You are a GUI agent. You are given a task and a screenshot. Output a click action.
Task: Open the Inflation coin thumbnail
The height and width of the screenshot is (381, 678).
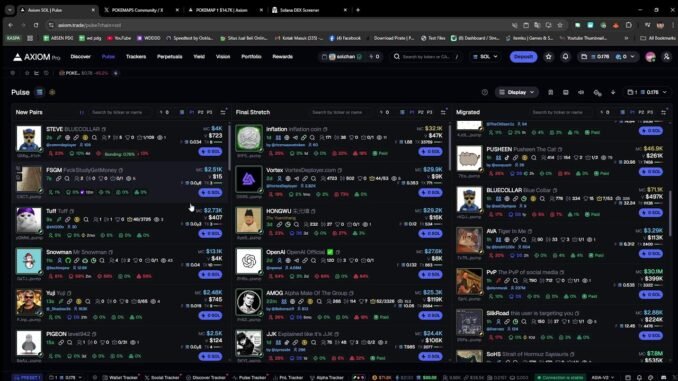point(249,138)
